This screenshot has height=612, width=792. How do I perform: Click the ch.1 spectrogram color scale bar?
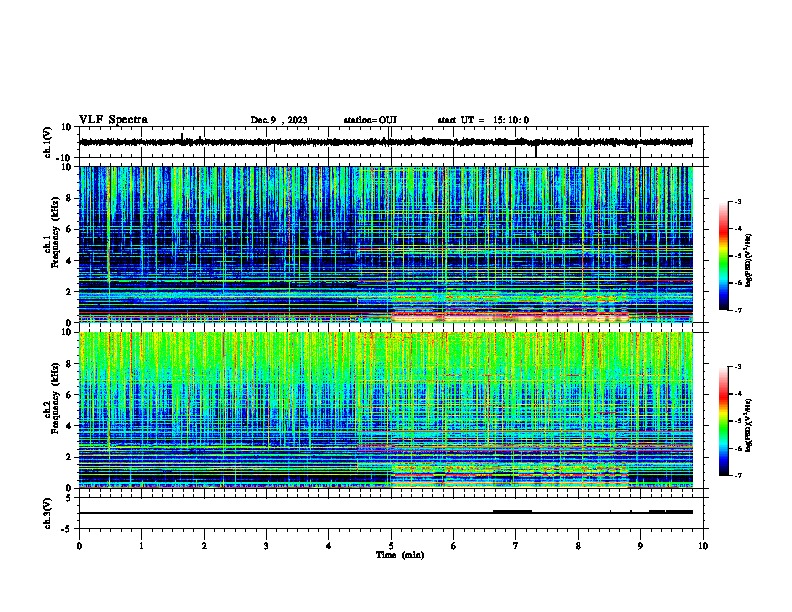tap(723, 256)
